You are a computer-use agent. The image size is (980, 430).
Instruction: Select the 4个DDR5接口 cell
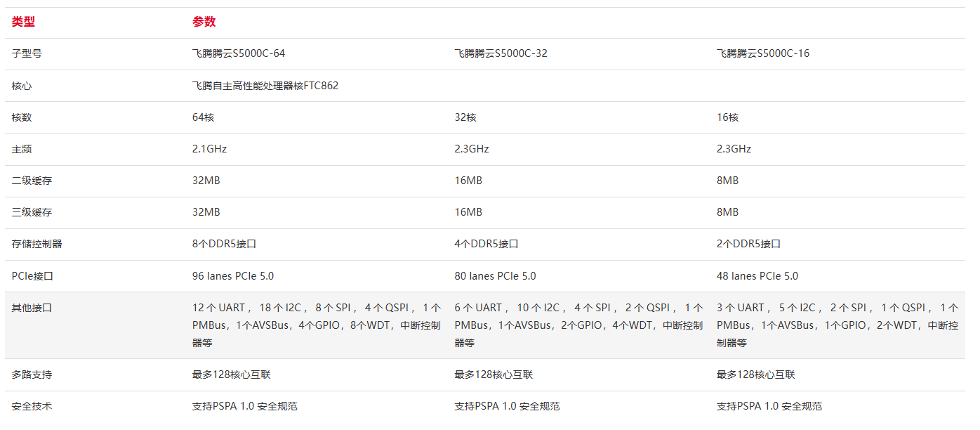pyautogui.click(x=486, y=244)
